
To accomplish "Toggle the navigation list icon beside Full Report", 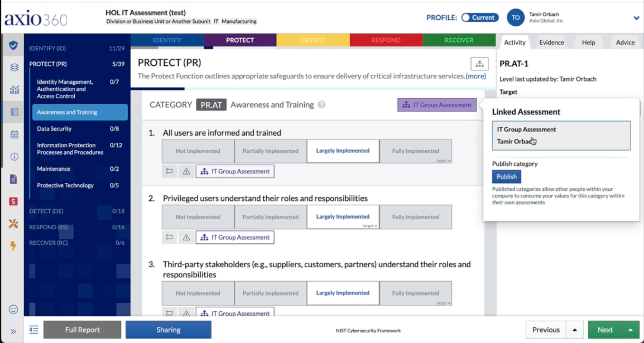I will click(x=33, y=330).
